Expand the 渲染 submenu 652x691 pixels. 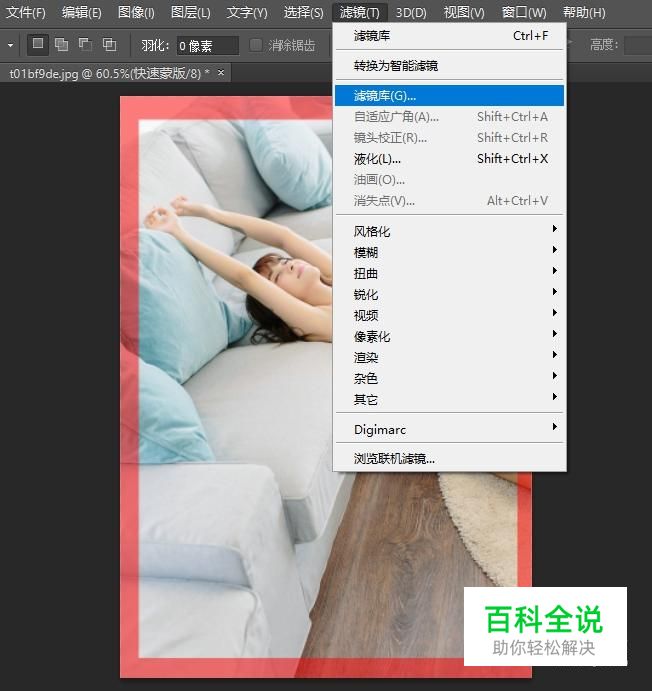(x=449, y=357)
